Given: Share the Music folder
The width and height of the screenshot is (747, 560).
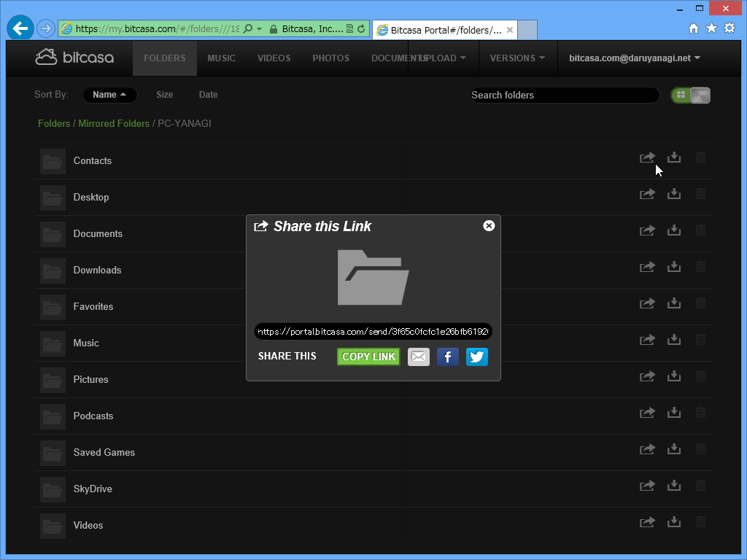Looking at the screenshot, I should pyautogui.click(x=647, y=340).
